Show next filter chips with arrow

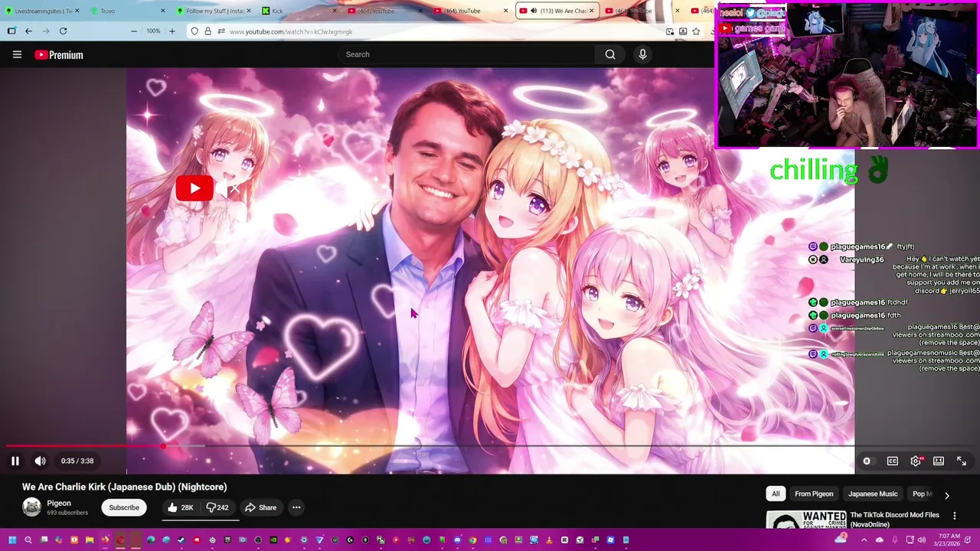(947, 495)
